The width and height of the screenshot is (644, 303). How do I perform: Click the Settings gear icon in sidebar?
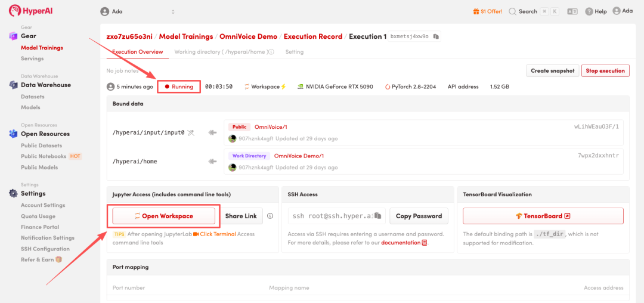(13, 193)
